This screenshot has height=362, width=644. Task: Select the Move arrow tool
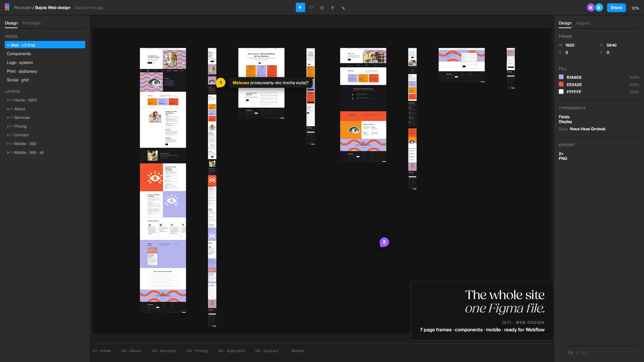[x=300, y=8]
